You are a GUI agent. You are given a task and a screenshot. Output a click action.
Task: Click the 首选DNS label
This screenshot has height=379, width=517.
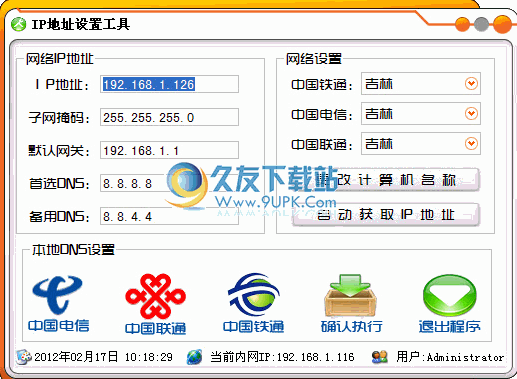click(59, 184)
